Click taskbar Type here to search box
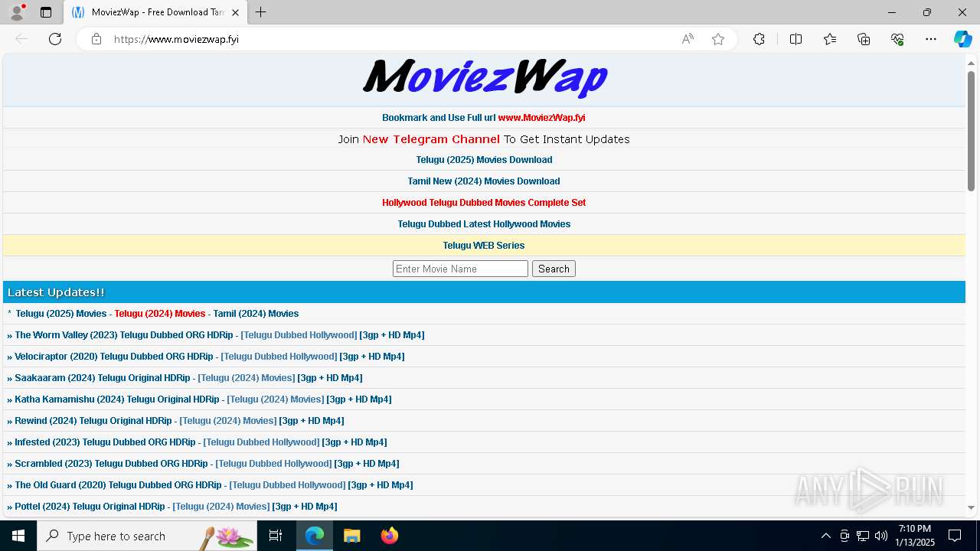980x551 pixels. [x=147, y=536]
